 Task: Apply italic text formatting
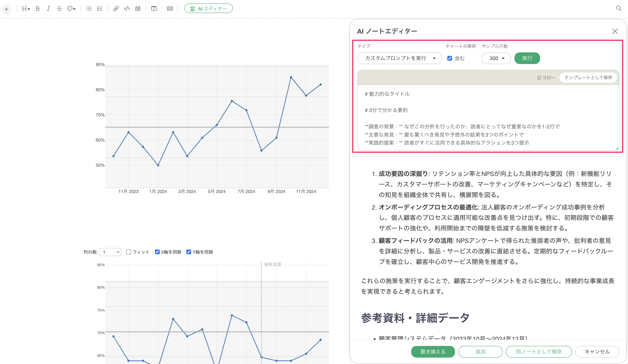[x=48, y=9]
